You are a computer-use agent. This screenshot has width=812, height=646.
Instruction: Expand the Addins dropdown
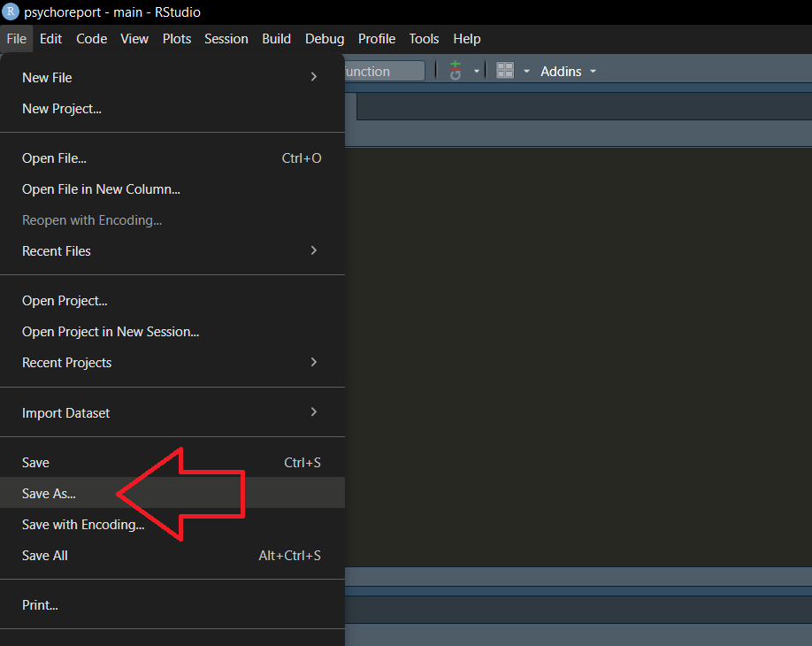pyautogui.click(x=568, y=71)
